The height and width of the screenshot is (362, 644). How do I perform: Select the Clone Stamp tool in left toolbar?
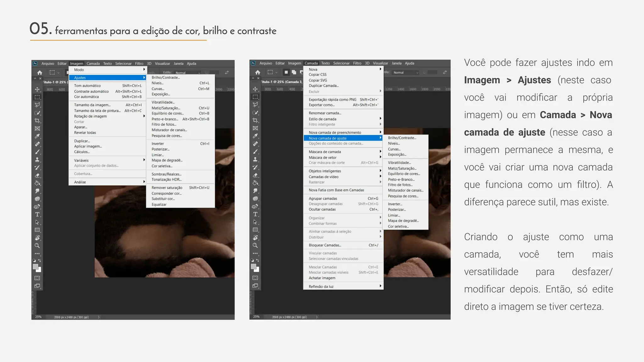pyautogui.click(x=37, y=160)
